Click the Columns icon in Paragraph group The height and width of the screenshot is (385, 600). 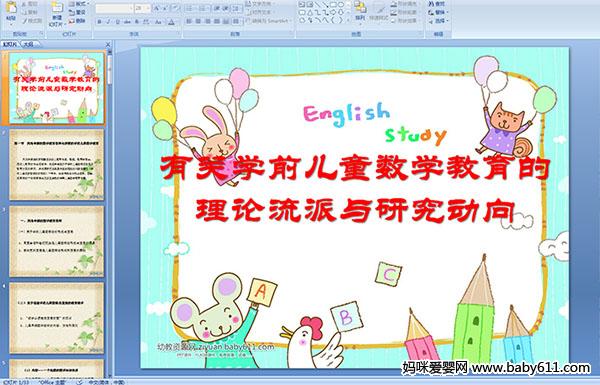236,21
